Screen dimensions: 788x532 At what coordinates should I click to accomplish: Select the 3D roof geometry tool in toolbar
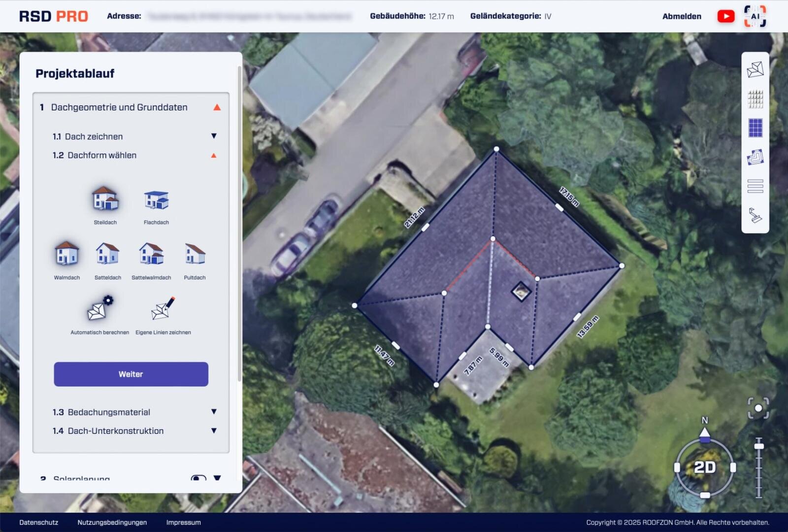[x=756, y=70]
